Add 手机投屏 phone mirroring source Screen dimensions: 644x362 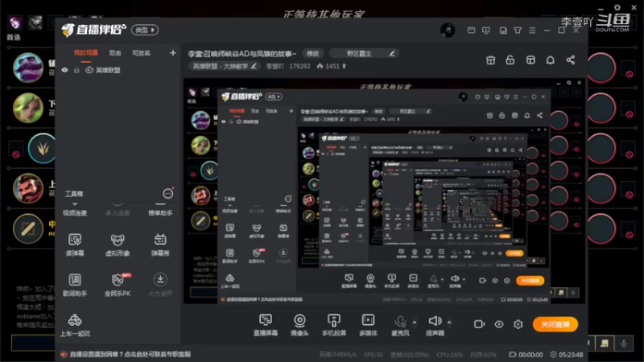point(334,325)
